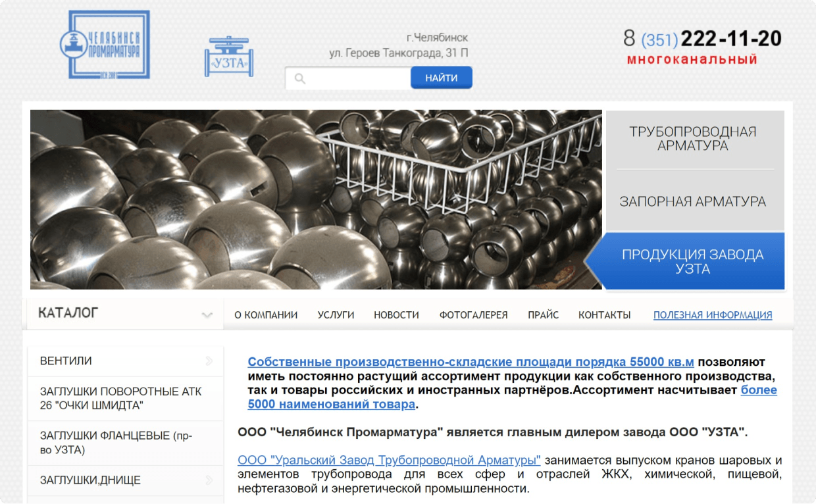Go to the КОНТАКТЫ menu item
Screen dimensions: 816x504
pos(604,315)
